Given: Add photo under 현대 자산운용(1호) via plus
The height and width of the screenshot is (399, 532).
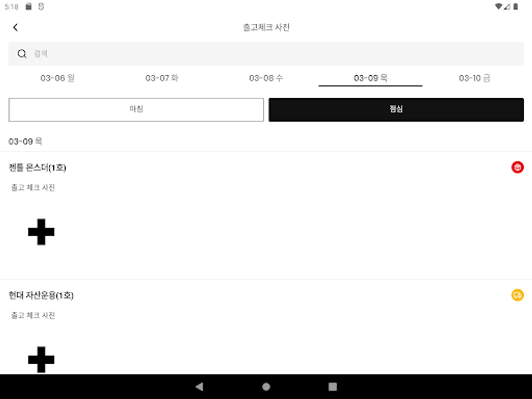Looking at the screenshot, I should (41, 359).
